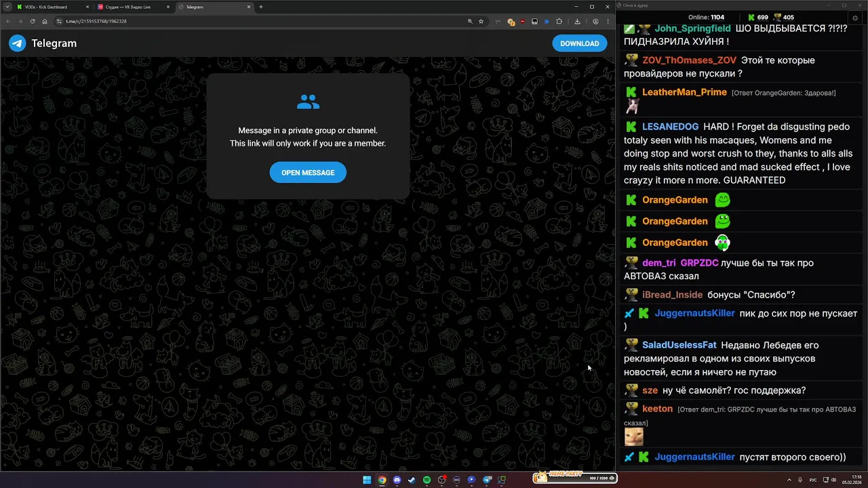Click the cat emote under keeton's message
This screenshot has width=868, height=488.
click(633, 436)
